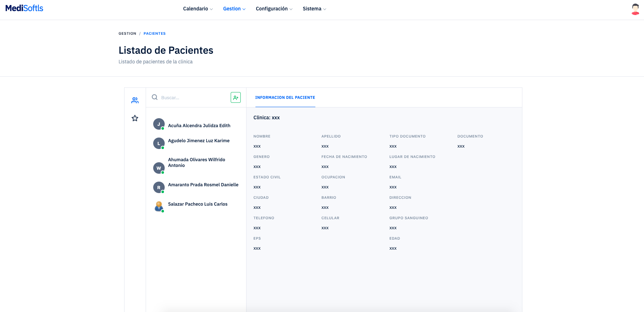Screen dimensions: 644x312
Task: Switch to Informacion del Paciente tab
Action: tap(285, 97)
